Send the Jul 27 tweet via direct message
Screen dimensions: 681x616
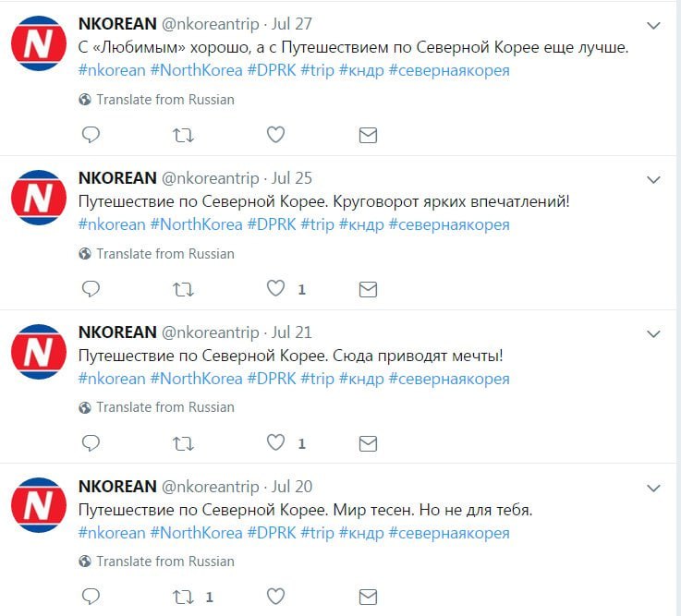[x=368, y=136]
